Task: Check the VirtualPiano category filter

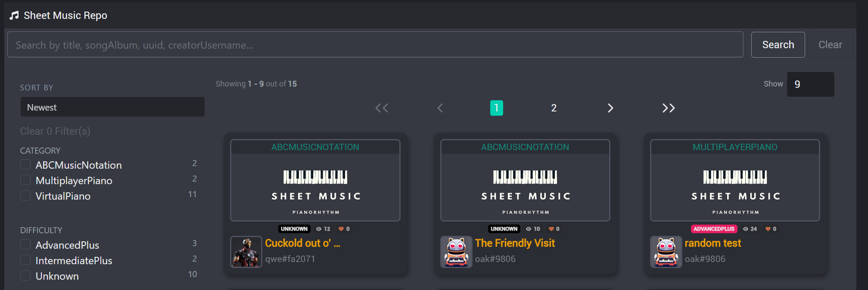Action: point(25,195)
